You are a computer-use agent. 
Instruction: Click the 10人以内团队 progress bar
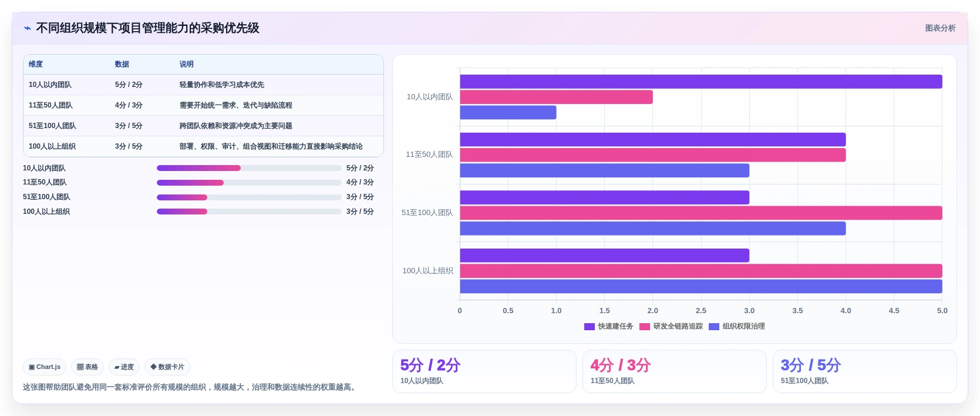[249, 168]
